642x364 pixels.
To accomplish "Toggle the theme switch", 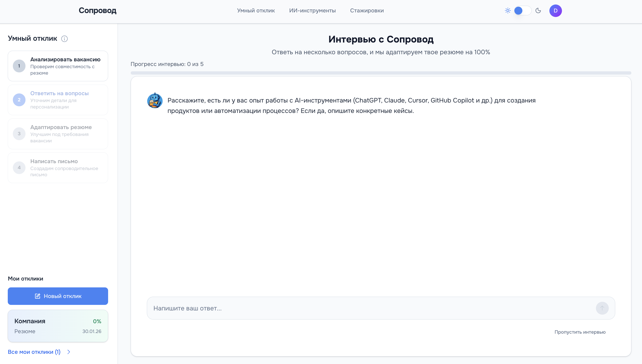I will (522, 10).
